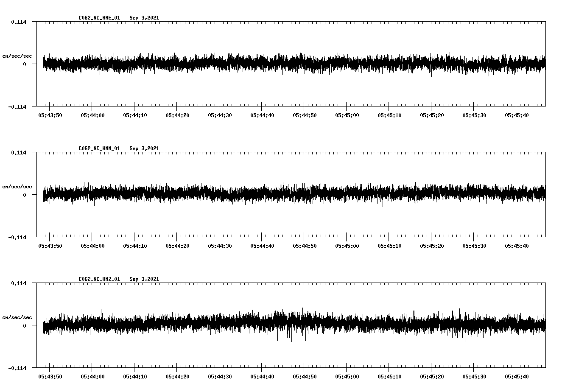Click the 0.114 upper limit on HNZ axis
Screen dimensions: 576x392
click(18, 283)
